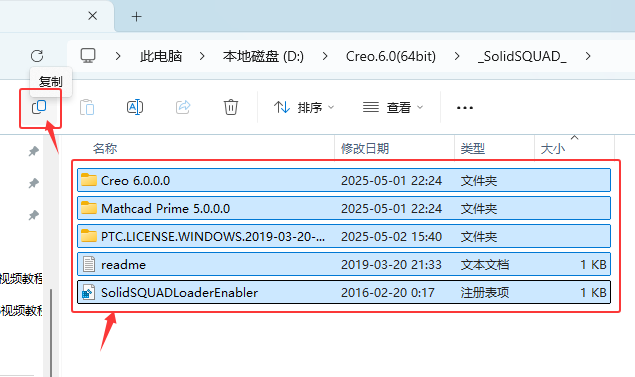Select the PTC.LICENSE.WINDOWS folder
The image size is (635, 377).
tap(344, 236)
